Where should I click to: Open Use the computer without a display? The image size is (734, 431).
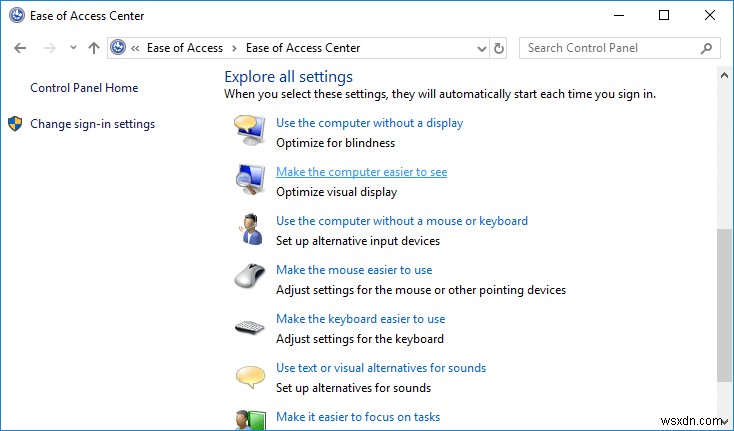(x=369, y=123)
